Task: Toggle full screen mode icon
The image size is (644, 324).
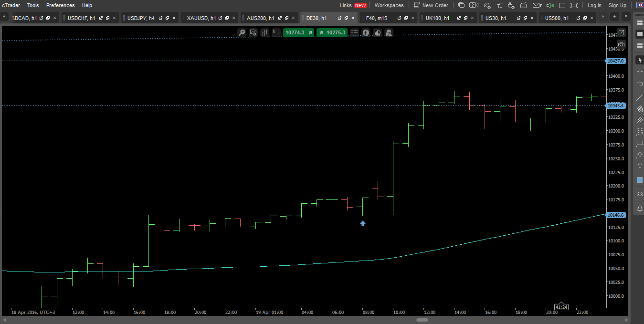Action: (x=574, y=5)
